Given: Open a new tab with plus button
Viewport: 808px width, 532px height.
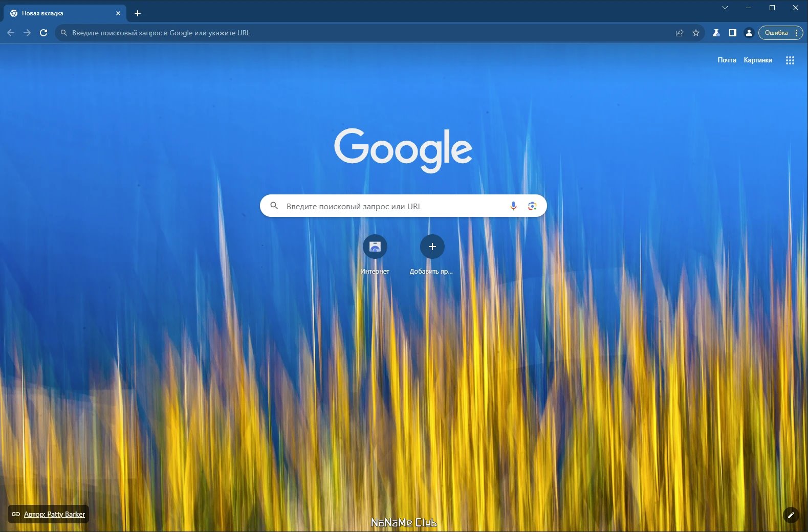Looking at the screenshot, I should (x=137, y=13).
